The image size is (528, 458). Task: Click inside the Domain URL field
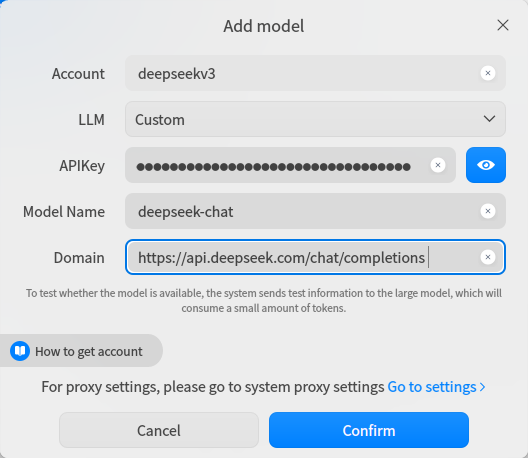[x=315, y=257]
